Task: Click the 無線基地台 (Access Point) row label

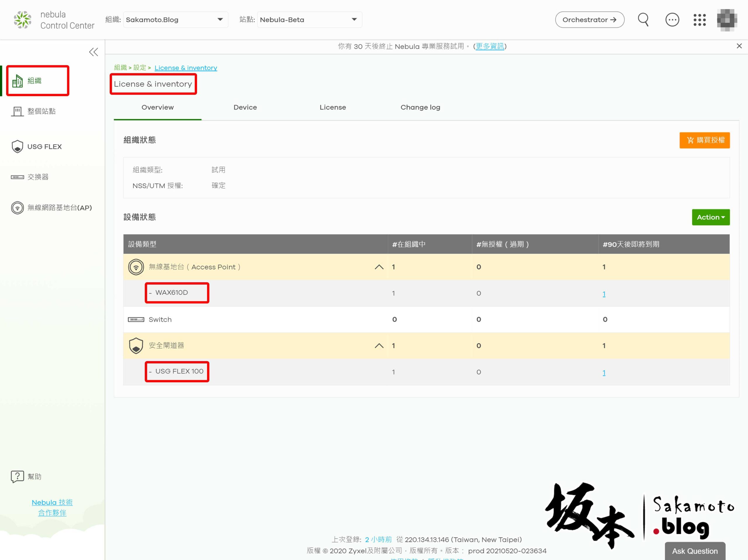Action: pos(195,267)
